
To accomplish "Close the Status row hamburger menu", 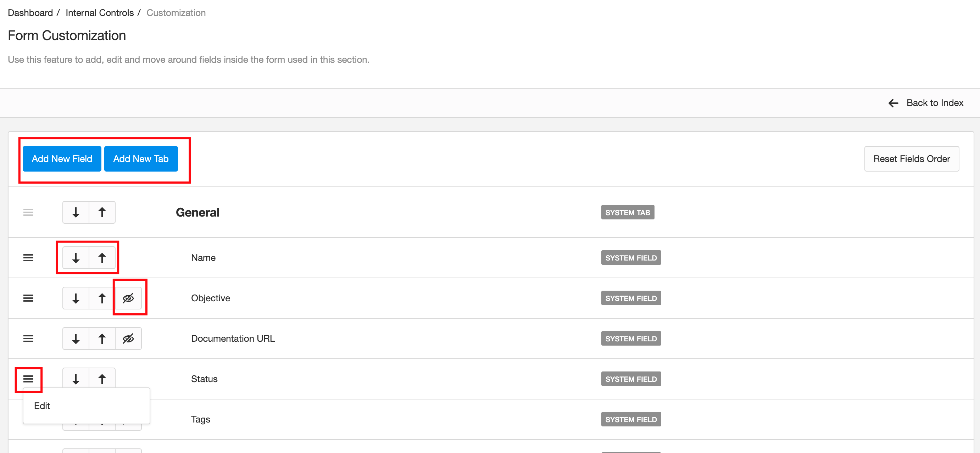I will [28, 379].
